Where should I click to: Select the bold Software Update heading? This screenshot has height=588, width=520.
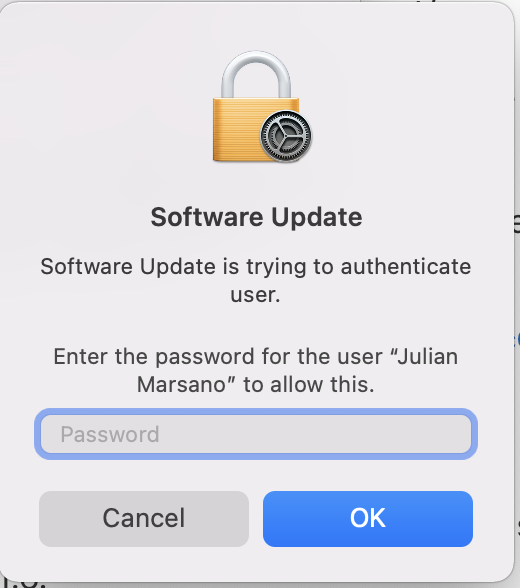[x=256, y=217]
